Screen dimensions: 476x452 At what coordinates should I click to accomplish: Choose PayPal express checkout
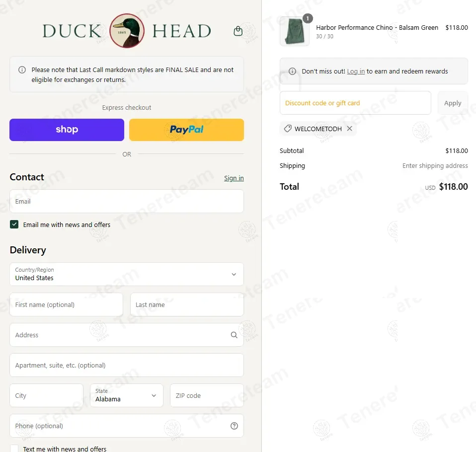tap(186, 130)
